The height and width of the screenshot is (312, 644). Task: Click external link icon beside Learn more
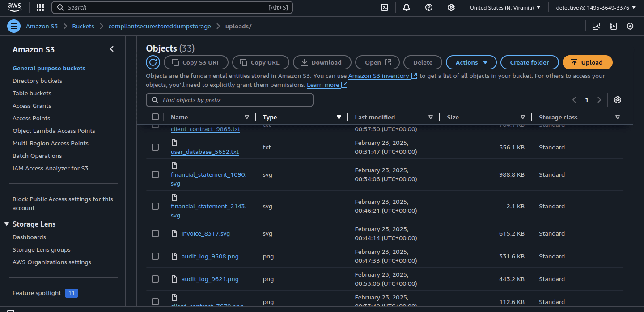pyautogui.click(x=345, y=85)
